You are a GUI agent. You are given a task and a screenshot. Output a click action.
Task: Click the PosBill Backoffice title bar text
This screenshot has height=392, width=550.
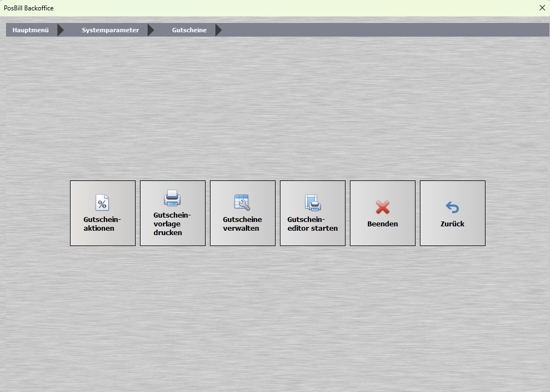click(29, 8)
